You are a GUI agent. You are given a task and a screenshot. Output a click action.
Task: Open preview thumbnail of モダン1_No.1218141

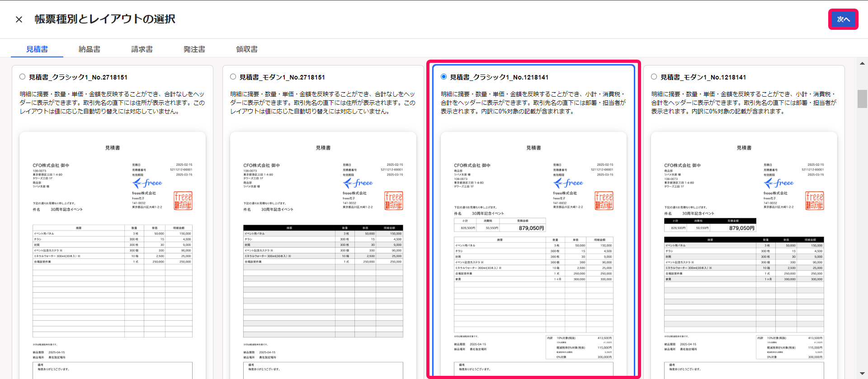pyautogui.click(x=744, y=255)
